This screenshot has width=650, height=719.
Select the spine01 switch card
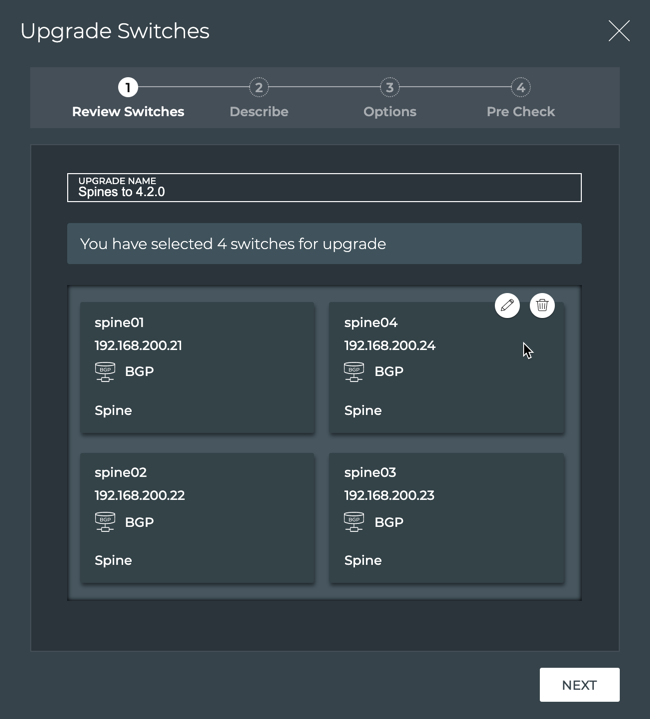(197, 367)
